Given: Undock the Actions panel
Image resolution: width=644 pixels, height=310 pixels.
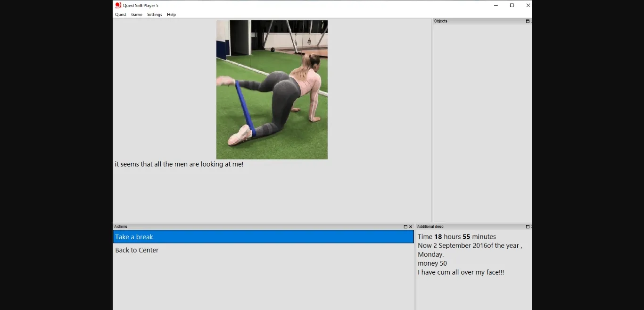Looking at the screenshot, I should pyautogui.click(x=405, y=227).
